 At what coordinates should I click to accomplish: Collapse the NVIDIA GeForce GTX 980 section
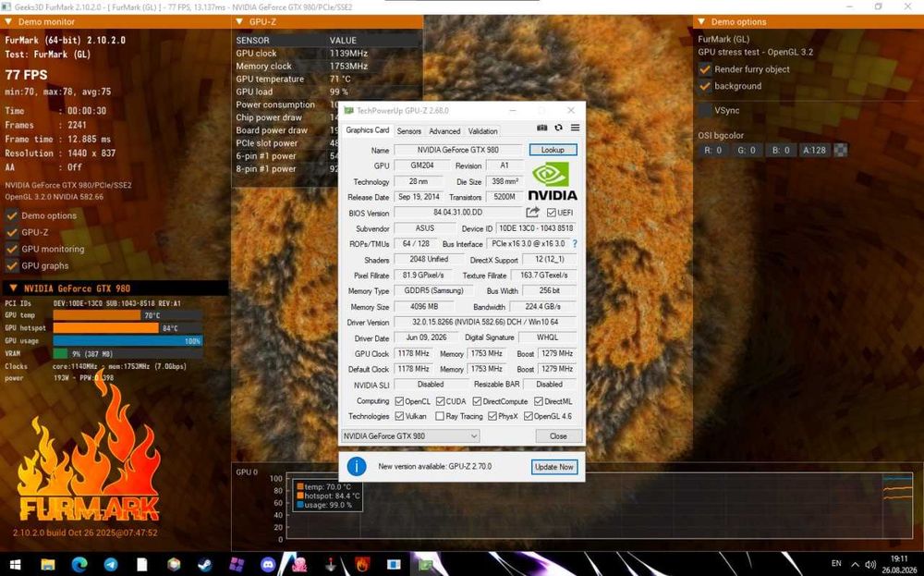coord(13,288)
